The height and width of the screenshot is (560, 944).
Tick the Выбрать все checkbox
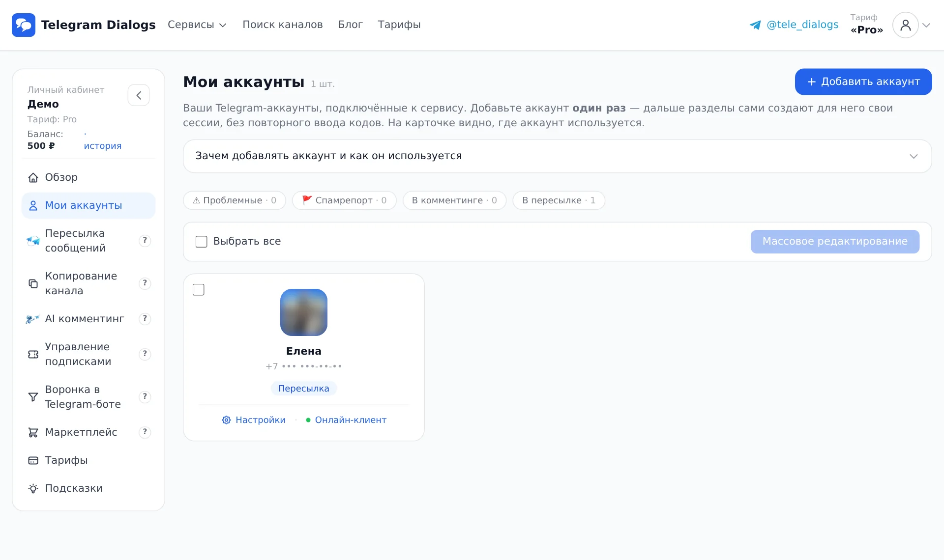(201, 242)
